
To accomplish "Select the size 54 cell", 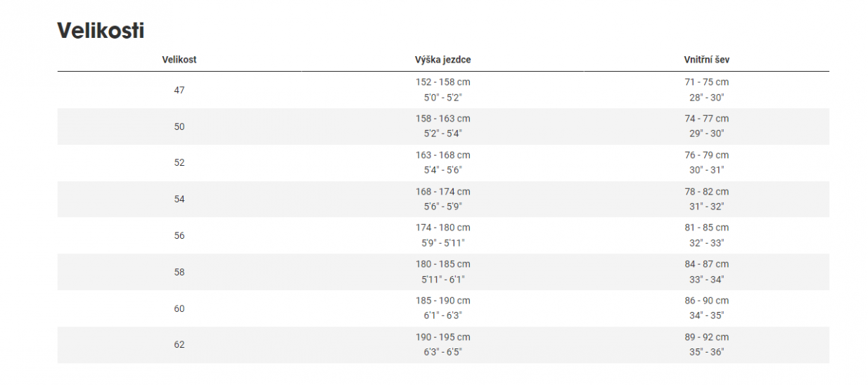I will tap(179, 199).
